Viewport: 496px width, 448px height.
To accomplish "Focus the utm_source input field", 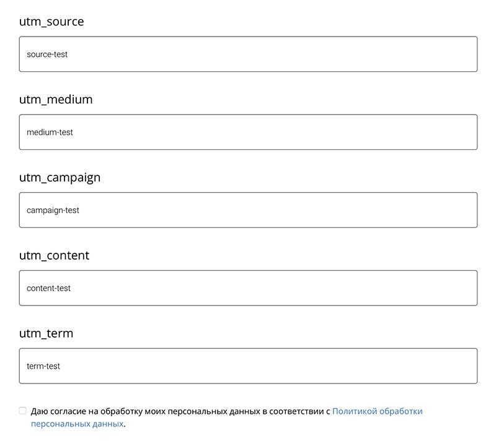I will pos(248,54).
